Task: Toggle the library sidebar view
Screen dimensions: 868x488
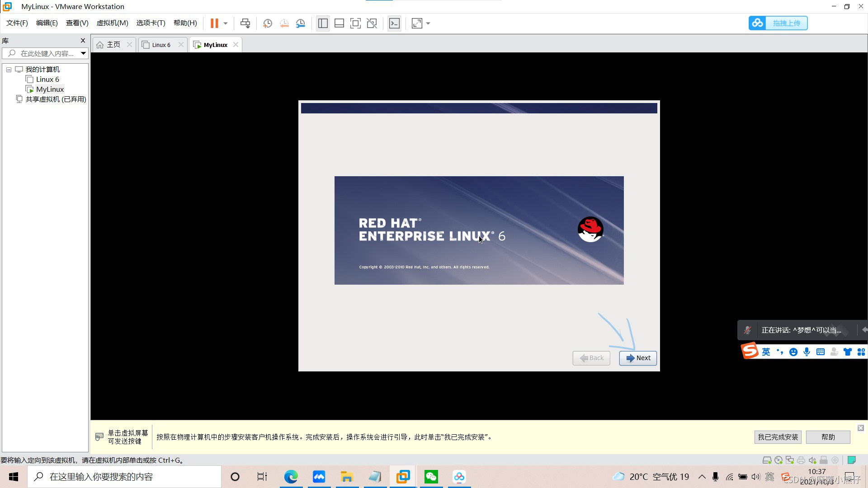Action: pos(322,23)
